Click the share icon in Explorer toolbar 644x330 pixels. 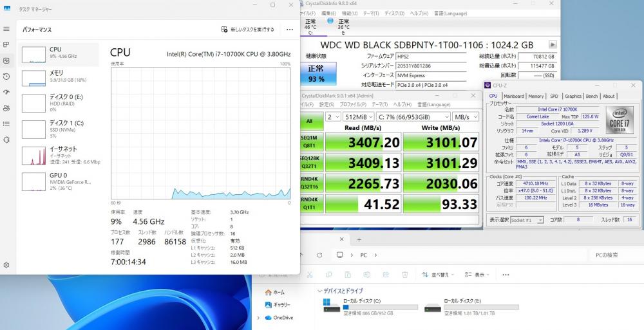(x=386, y=275)
